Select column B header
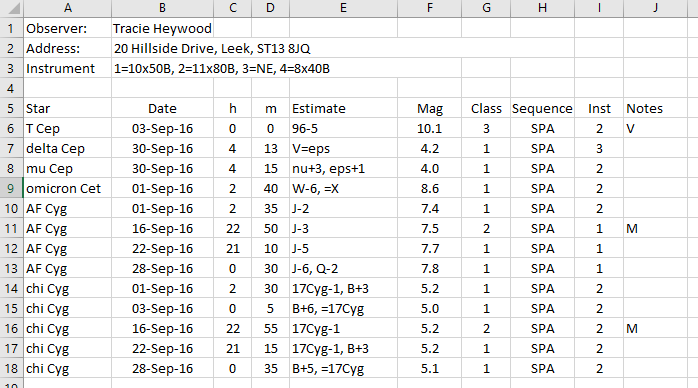Screen dimensions: 698x388 [x=162, y=8]
